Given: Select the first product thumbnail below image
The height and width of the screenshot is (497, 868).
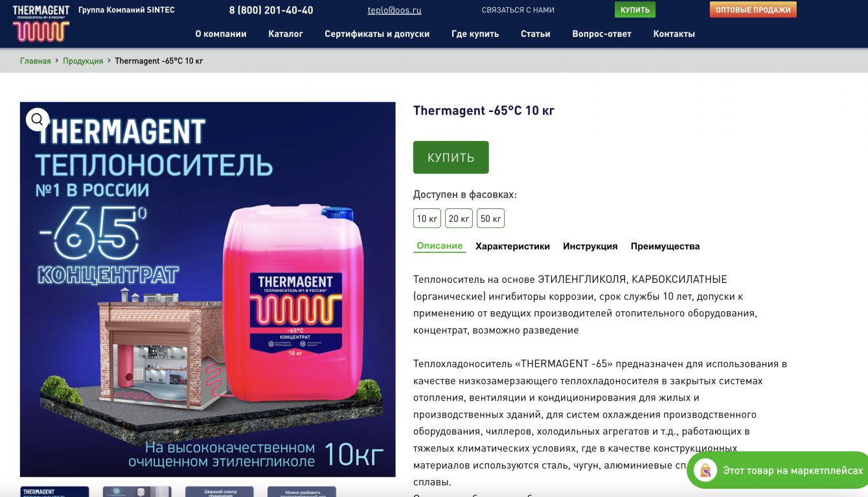Looking at the screenshot, I should 54,491.
